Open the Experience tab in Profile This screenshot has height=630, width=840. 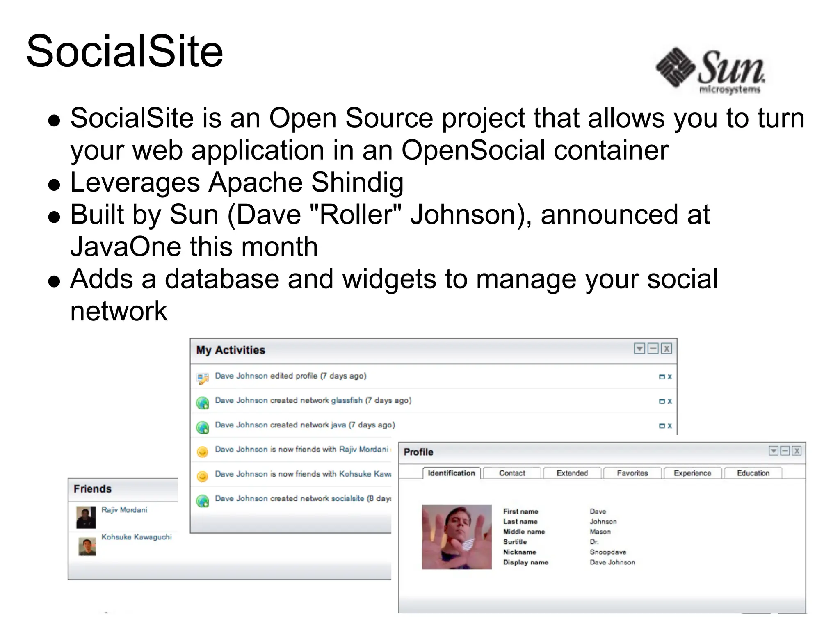pos(692,473)
